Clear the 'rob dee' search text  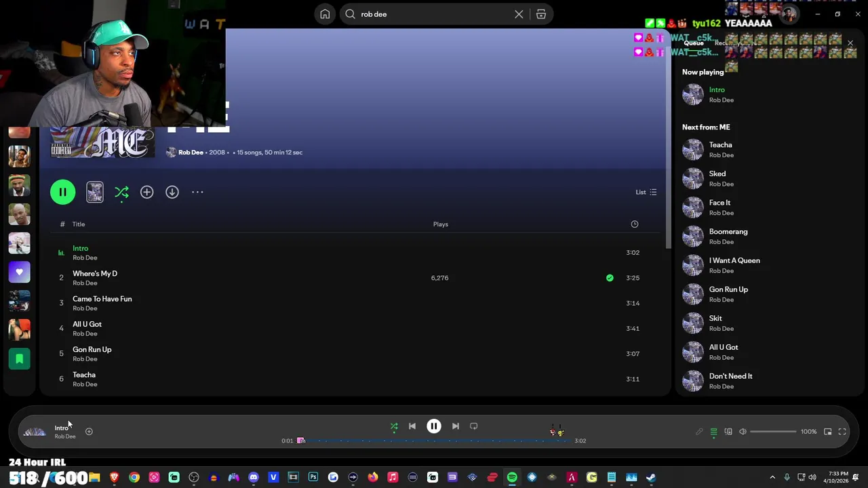tap(519, 14)
